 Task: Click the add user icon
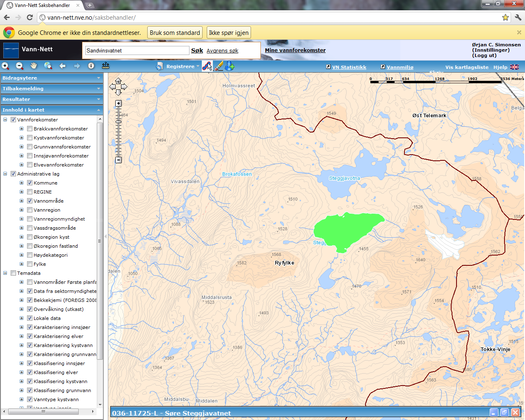point(230,66)
